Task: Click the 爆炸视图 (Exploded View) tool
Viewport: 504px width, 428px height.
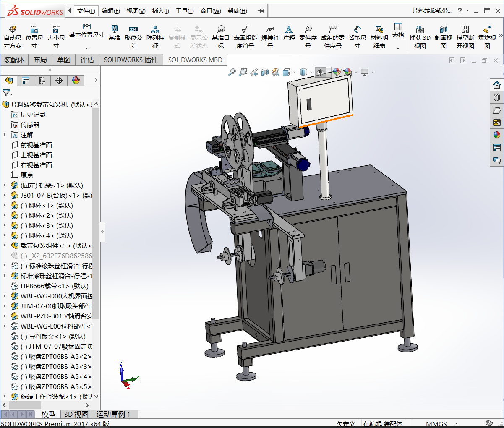Action: click(x=487, y=37)
